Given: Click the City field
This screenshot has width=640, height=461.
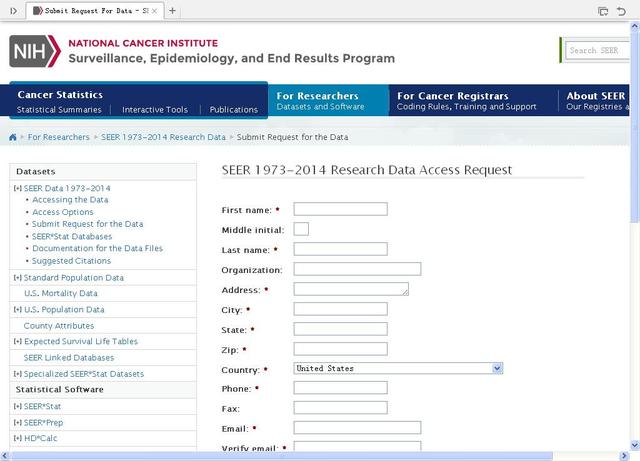Looking at the screenshot, I should coord(340,309).
